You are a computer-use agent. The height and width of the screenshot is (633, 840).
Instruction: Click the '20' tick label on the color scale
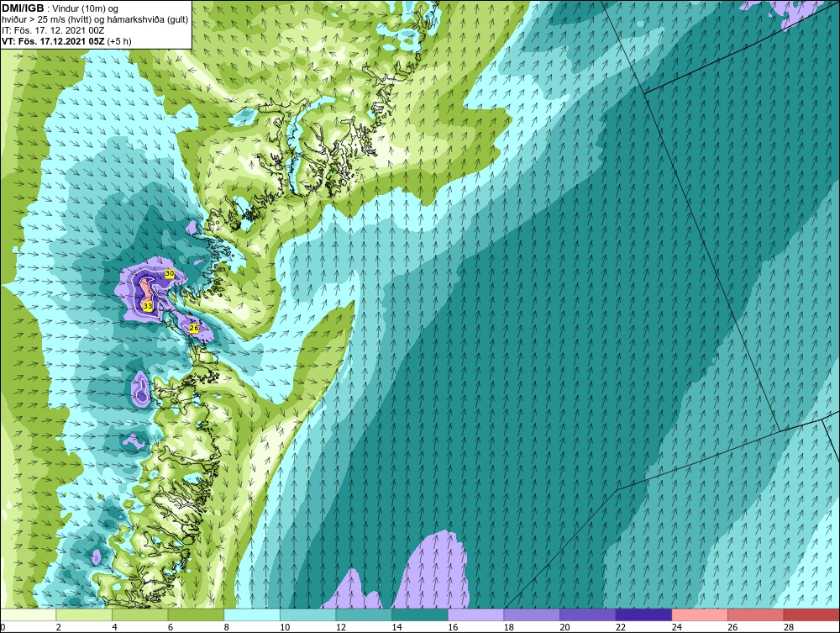(564, 627)
